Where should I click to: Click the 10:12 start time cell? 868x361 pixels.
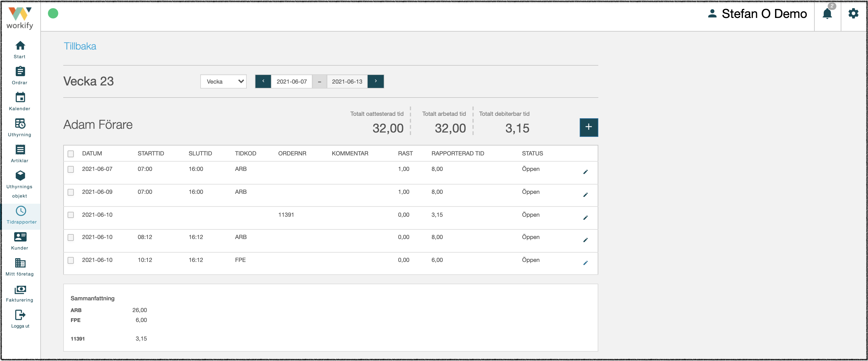(x=145, y=260)
